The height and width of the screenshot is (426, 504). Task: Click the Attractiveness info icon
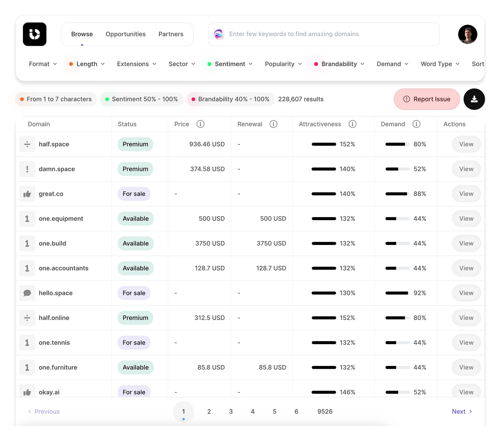tap(352, 124)
